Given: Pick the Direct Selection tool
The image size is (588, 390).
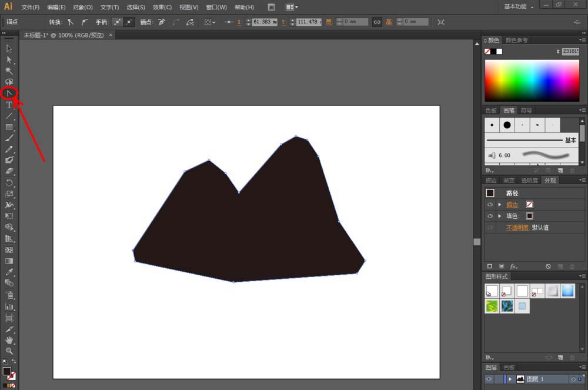Looking at the screenshot, I should (9, 59).
